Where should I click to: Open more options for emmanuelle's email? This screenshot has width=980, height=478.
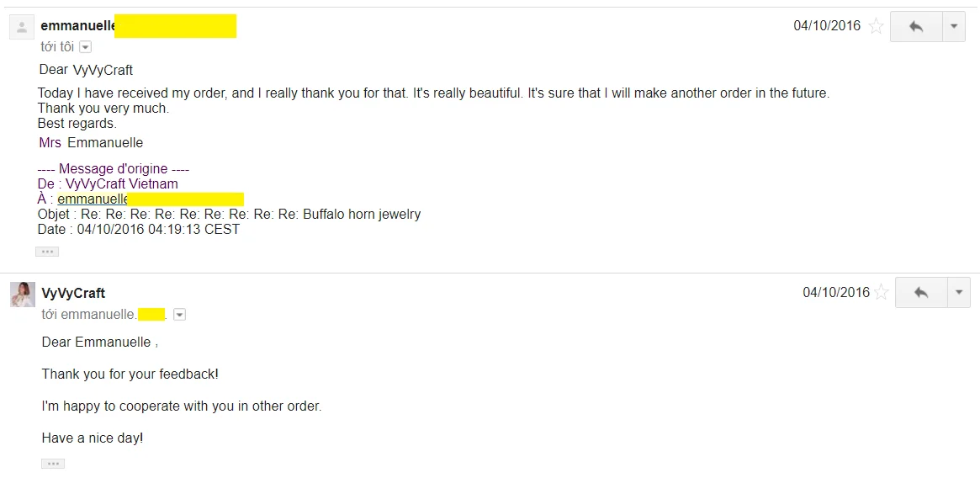click(953, 27)
